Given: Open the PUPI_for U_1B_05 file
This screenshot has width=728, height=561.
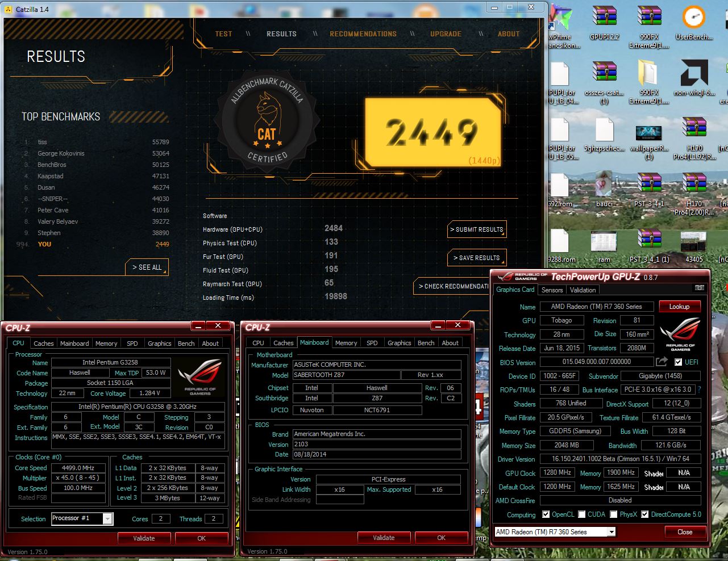Looking at the screenshot, I should pyautogui.click(x=562, y=138).
